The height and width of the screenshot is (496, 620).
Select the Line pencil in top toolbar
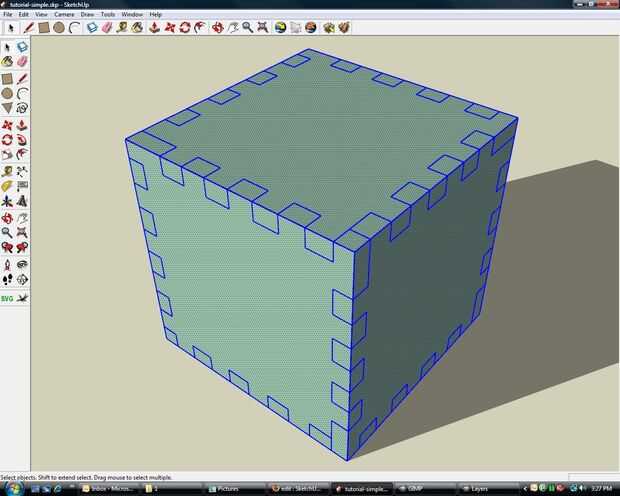click(x=28, y=28)
